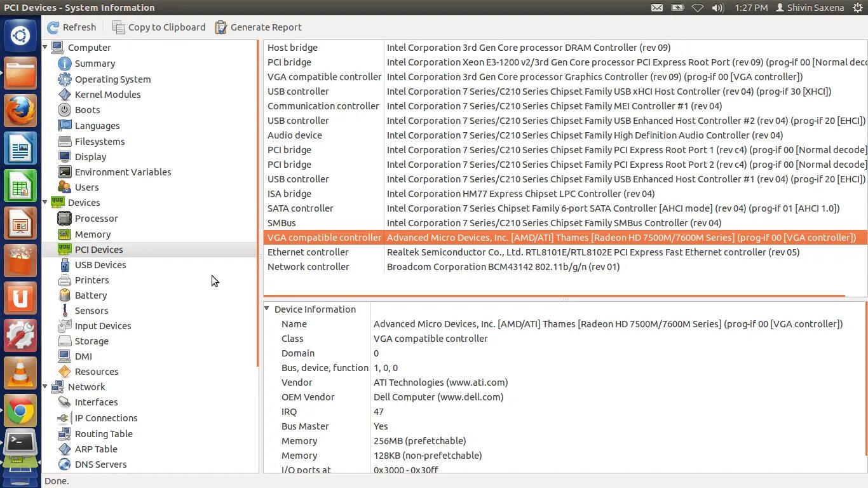
Task: Open the DMI icon
Action: [x=64, y=356]
